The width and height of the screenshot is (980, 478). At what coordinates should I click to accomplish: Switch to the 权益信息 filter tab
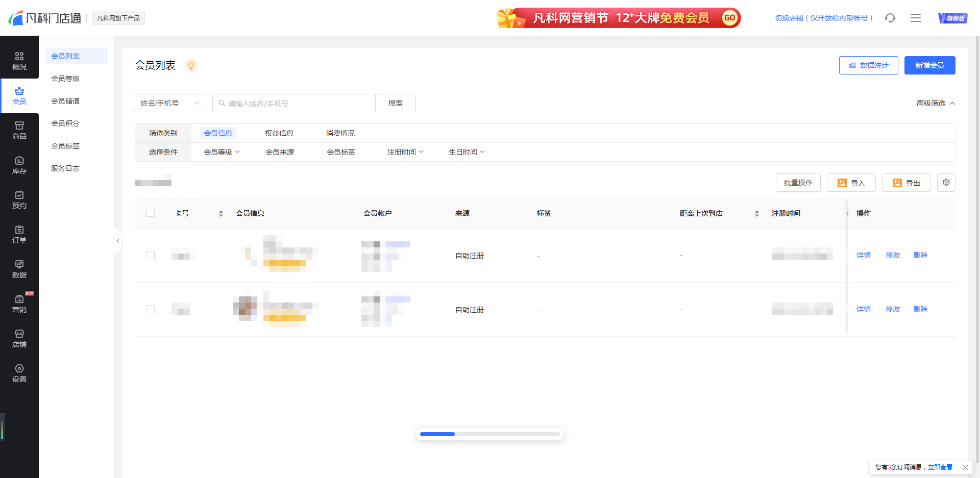pyautogui.click(x=279, y=133)
